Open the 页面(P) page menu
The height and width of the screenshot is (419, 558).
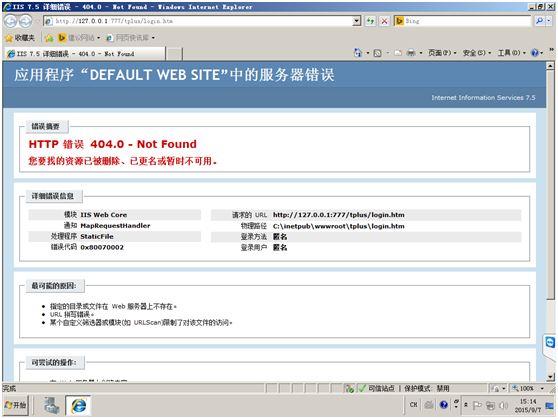click(442, 53)
